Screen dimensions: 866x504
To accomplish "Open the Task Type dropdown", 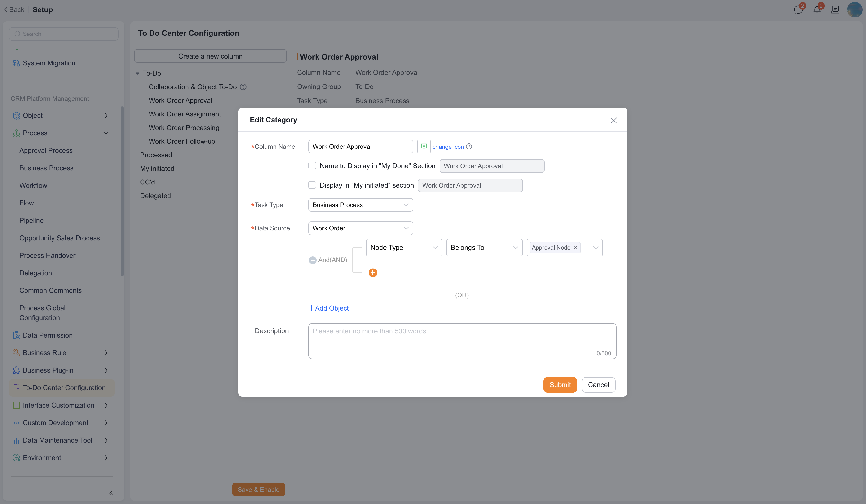I will coord(361,205).
